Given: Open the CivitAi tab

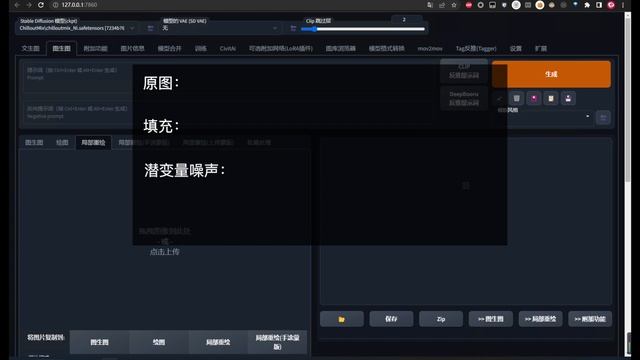Looking at the screenshot, I should tap(227, 49).
